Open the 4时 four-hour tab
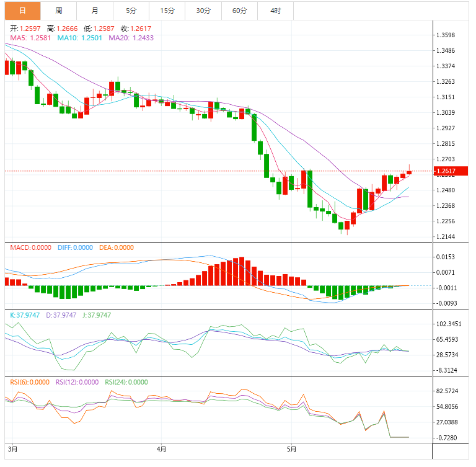The width and height of the screenshot is (476, 467). tap(276, 11)
